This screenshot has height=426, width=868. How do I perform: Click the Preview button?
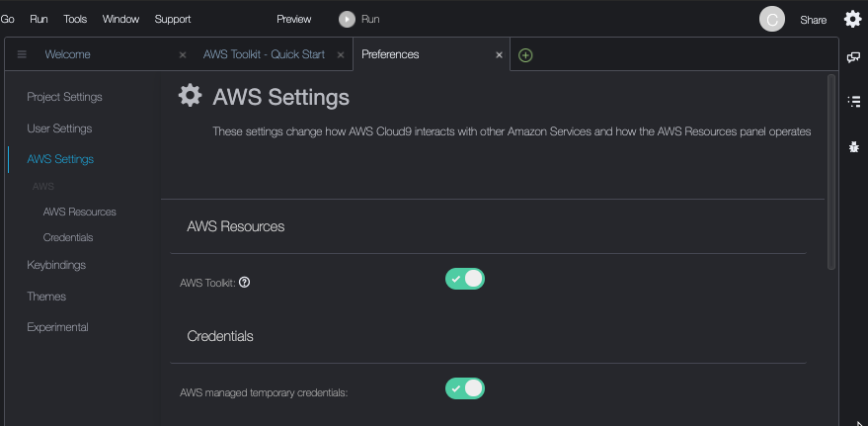294,19
